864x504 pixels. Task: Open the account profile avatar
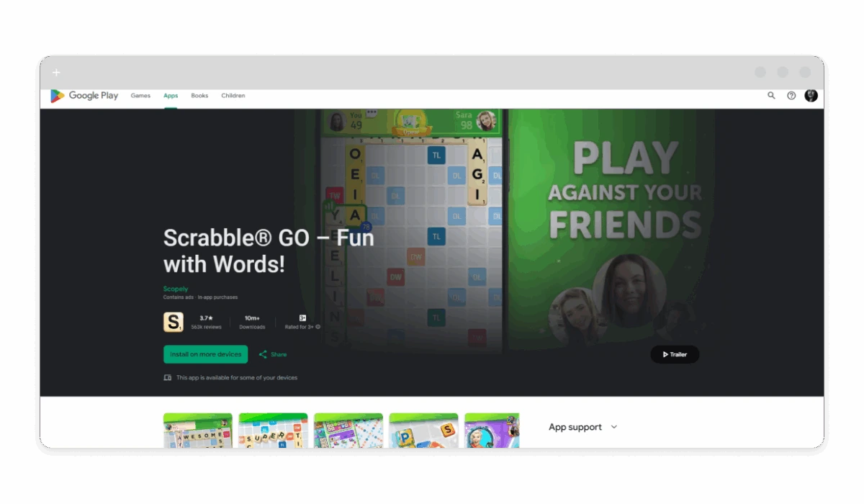coord(811,96)
